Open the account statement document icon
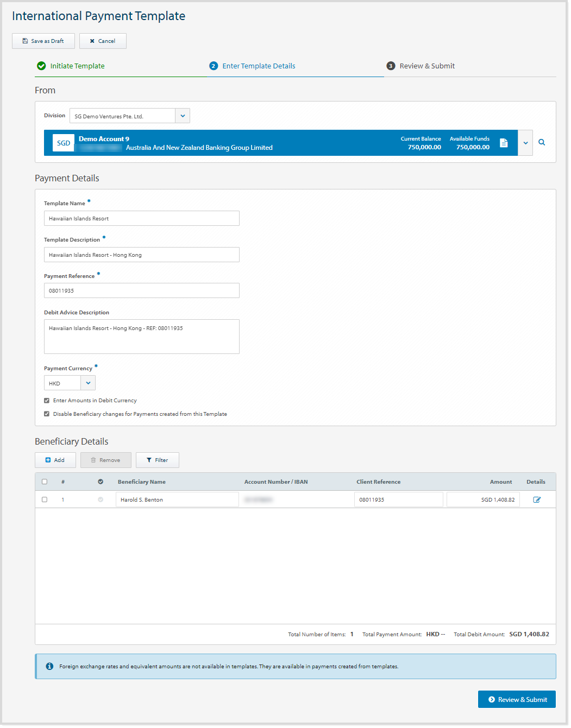Viewport: 571px width, 728px height. tap(503, 143)
